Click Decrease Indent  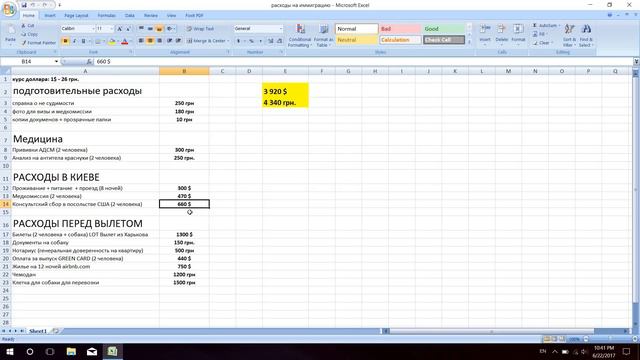[x=169, y=41]
